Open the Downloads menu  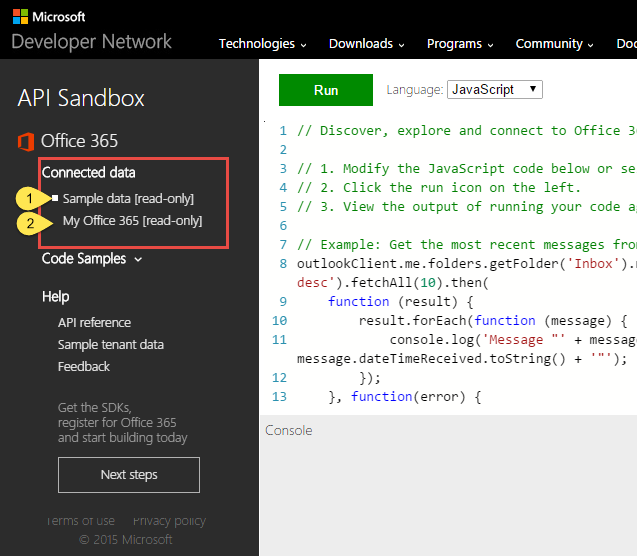coord(366,44)
